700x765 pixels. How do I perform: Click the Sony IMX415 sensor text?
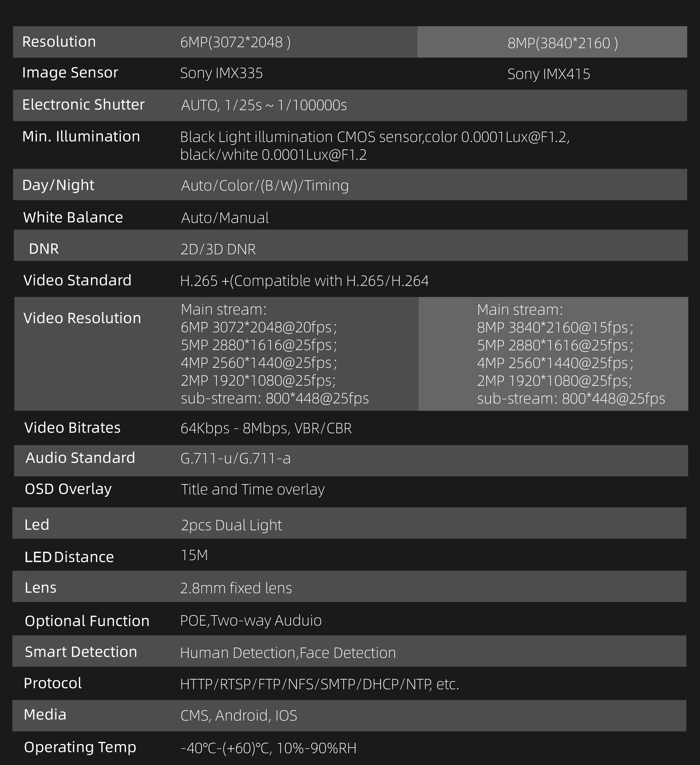pos(549,74)
